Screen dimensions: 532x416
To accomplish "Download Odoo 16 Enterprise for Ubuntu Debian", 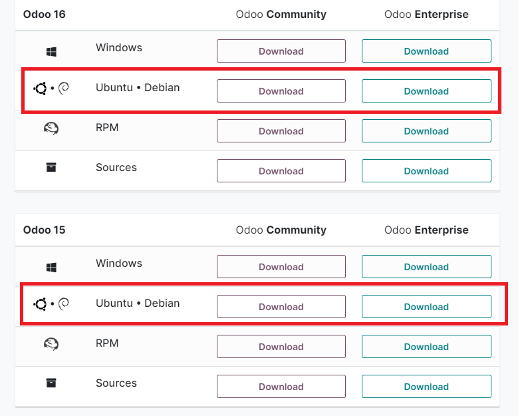I will coord(426,91).
